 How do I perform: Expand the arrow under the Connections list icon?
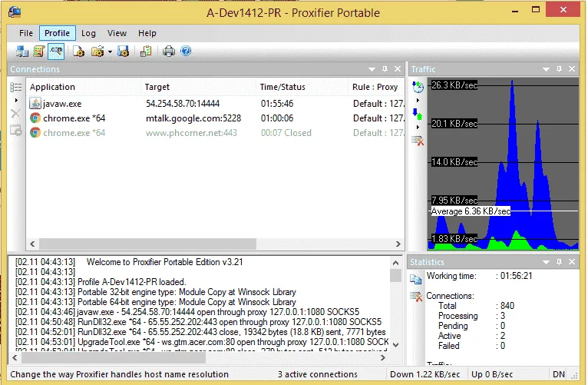point(16,100)
